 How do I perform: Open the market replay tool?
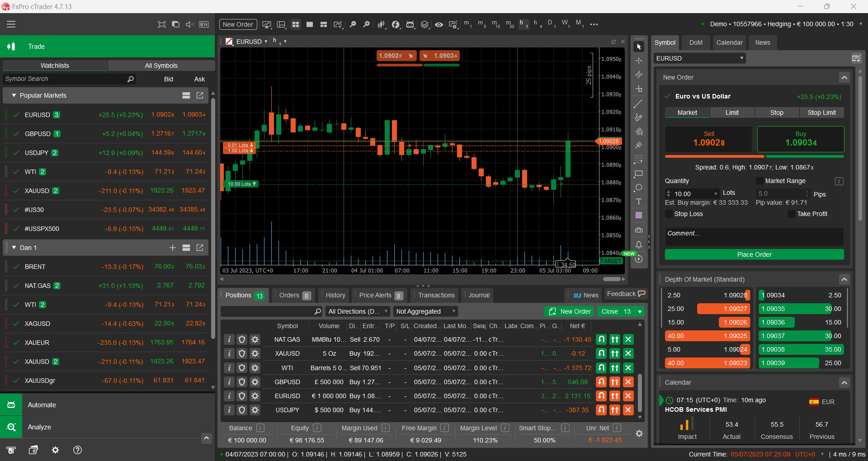tap(639, 259)
